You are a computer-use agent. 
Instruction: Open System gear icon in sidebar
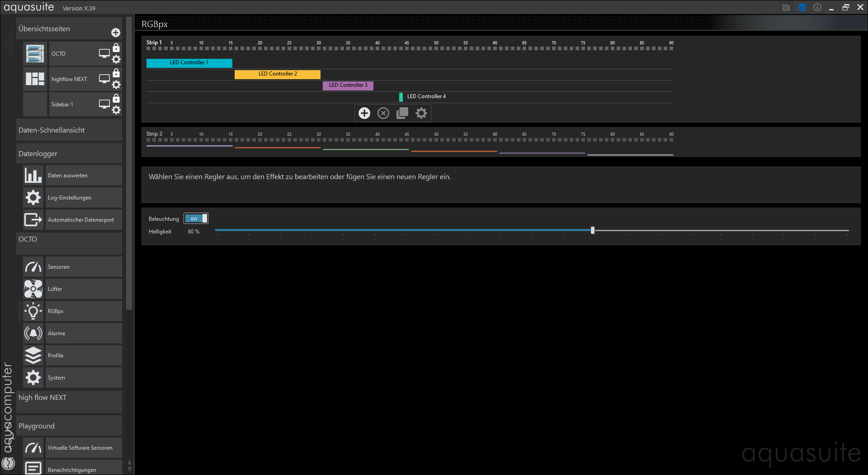pyautogui.click(x=33, y=377)
